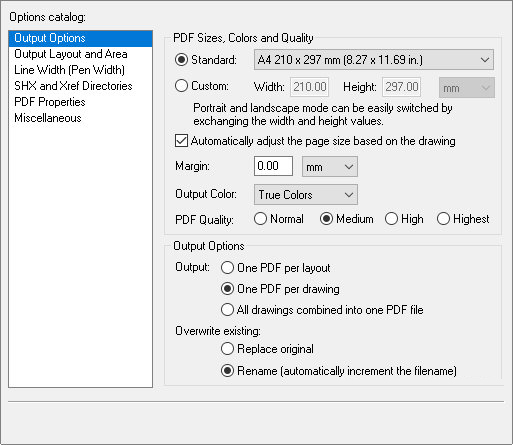Click the Width input field

(x=309, y=87)
